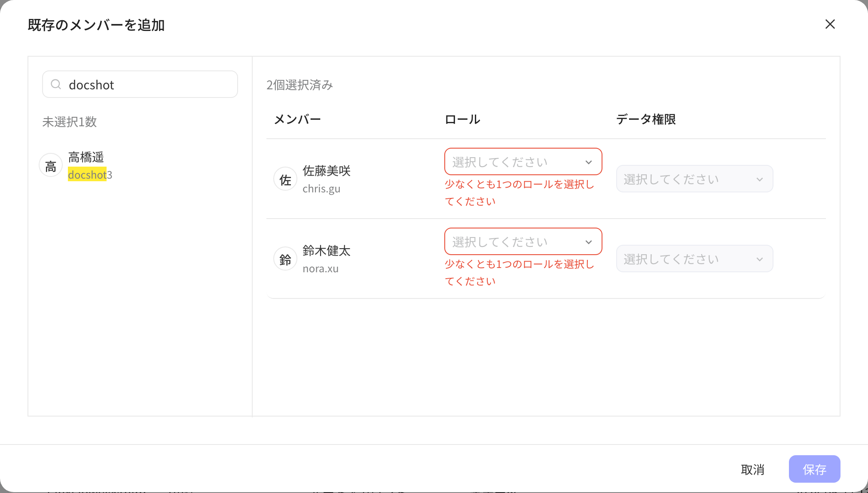Click username nora.xu
Screen dimensions: 868x493
(x=321, y=268)
